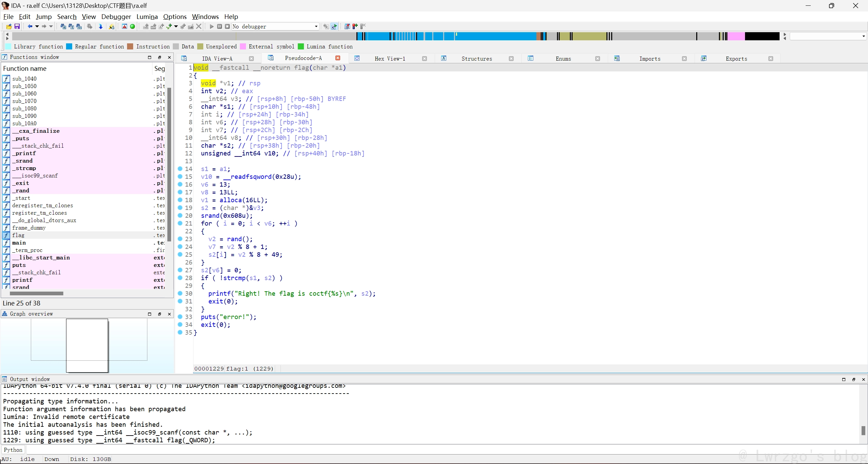Screen dimensions: 868x464
Task: Switch to Pseudocode-A tab
Action: pos(304,59)
